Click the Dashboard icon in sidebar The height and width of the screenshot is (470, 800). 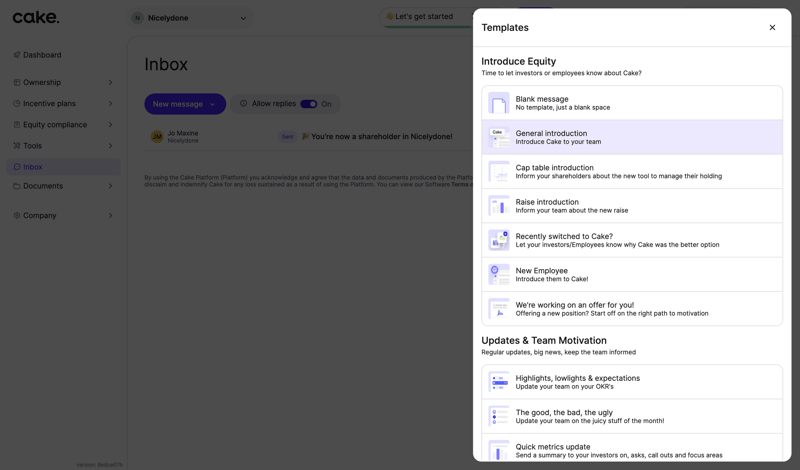pyautogui.click(x=17, y=55)
